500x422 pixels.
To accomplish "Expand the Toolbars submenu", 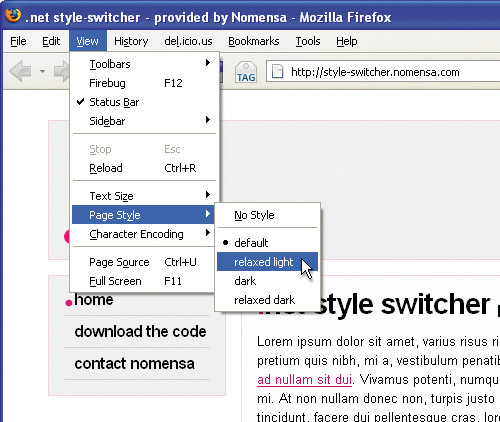I will (x=144, y=64).
